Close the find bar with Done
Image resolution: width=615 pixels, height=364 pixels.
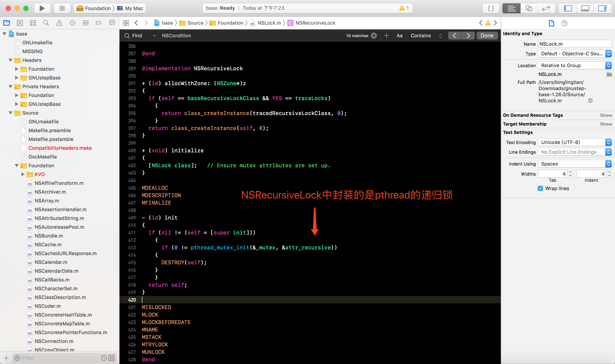(487, 36)
